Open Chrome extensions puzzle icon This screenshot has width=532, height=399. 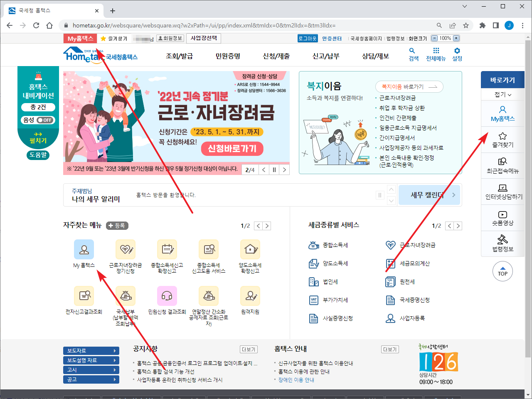pos(483,25)
